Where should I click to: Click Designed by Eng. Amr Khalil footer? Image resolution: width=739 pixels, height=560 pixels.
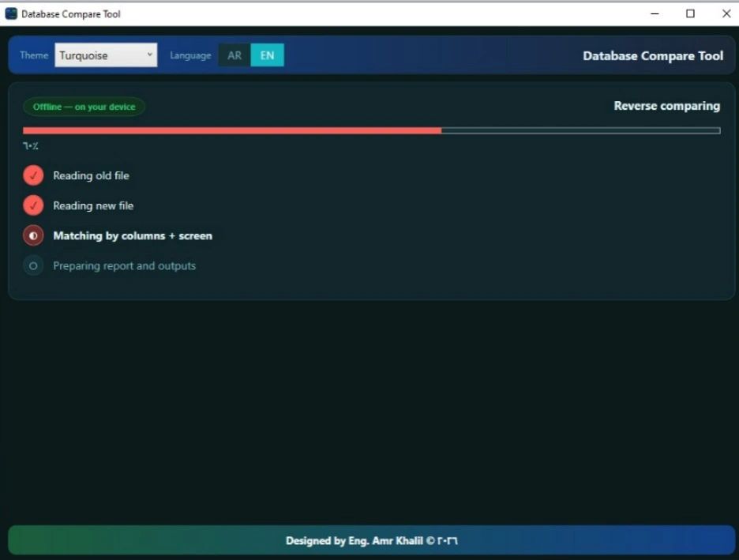pyautogui.click(x=371, y=540)
